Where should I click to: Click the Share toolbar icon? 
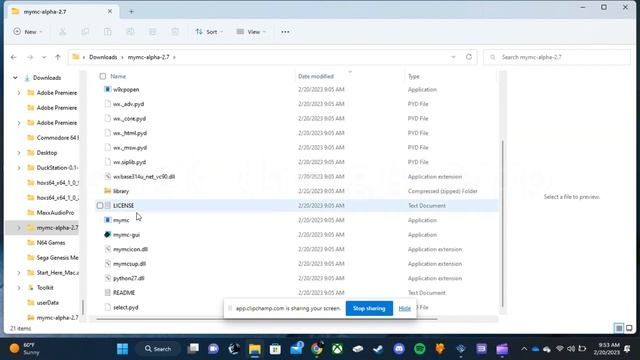[x=152, y=32]
